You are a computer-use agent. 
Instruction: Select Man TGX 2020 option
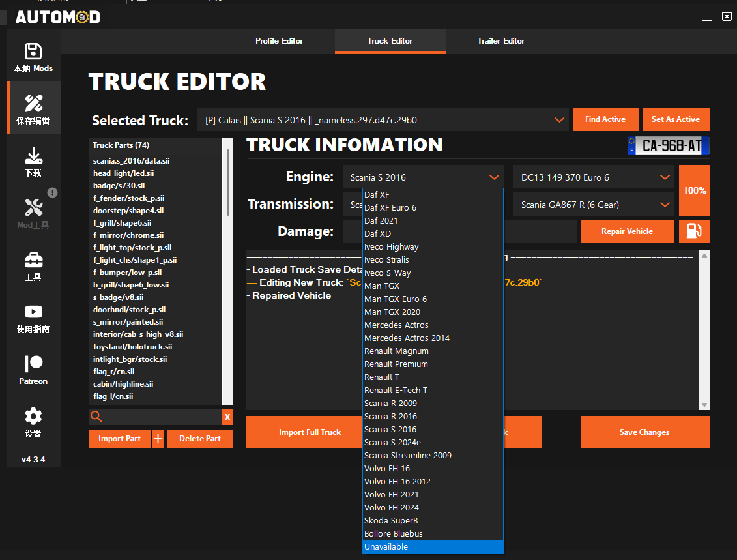[433, 312]
